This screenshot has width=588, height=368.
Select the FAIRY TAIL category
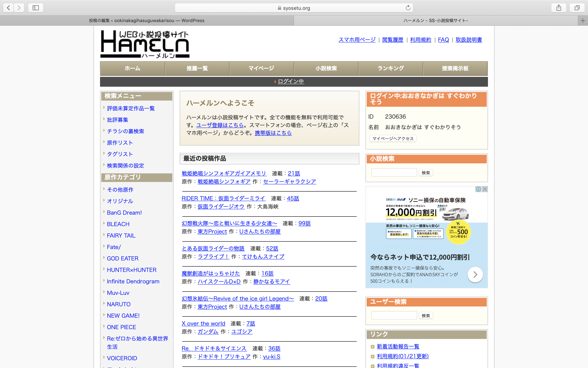121,236
